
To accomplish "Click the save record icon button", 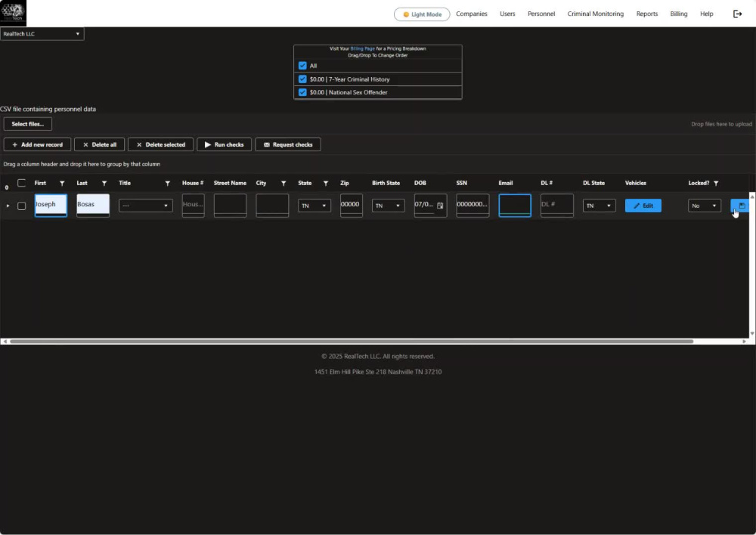I will (742, 206).
